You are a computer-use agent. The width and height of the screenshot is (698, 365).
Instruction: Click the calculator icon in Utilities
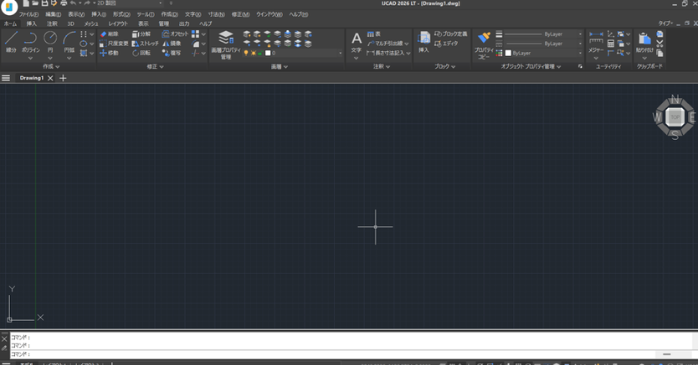point(611,44)
